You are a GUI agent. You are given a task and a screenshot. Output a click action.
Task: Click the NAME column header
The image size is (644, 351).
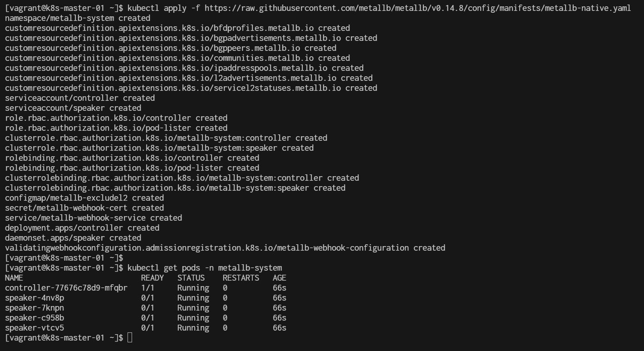14,278
